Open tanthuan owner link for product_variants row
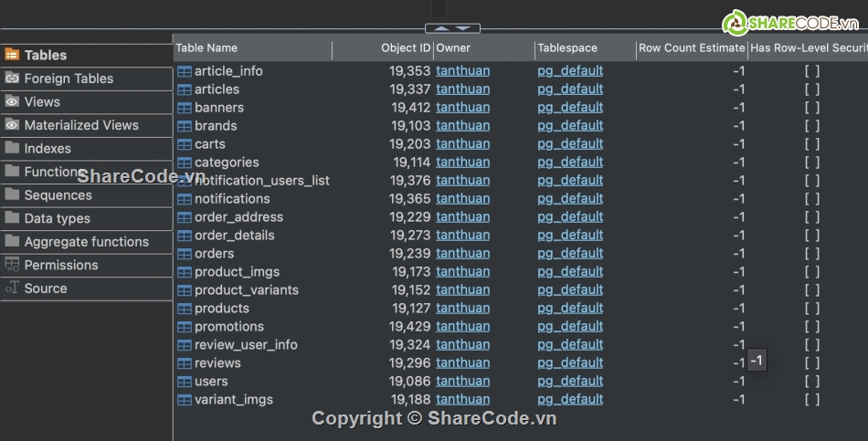 463,290
